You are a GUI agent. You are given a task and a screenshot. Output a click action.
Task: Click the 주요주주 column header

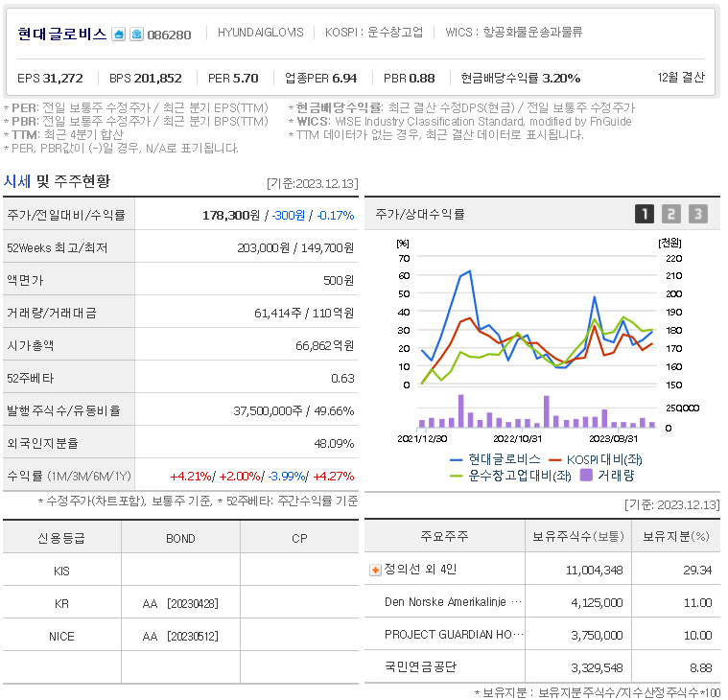[x=444, y=536]
